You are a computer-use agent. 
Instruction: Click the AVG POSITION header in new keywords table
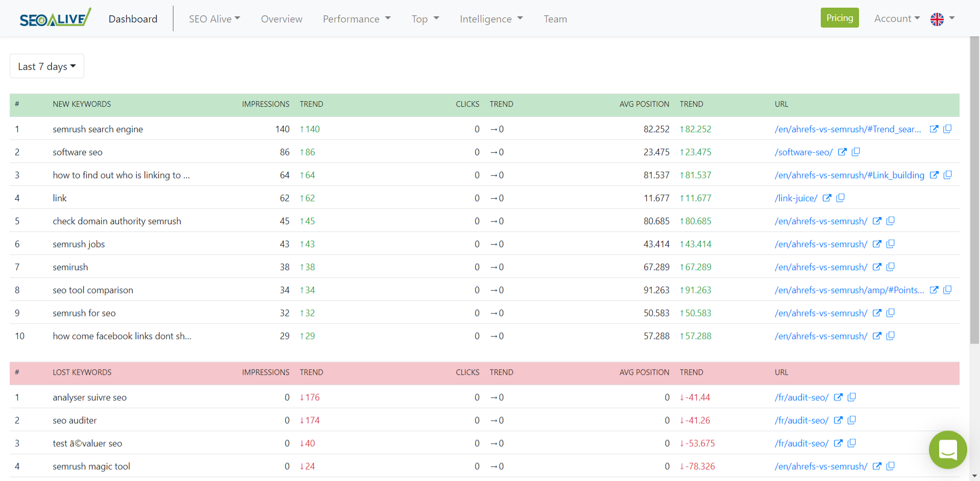click(644, 104)
